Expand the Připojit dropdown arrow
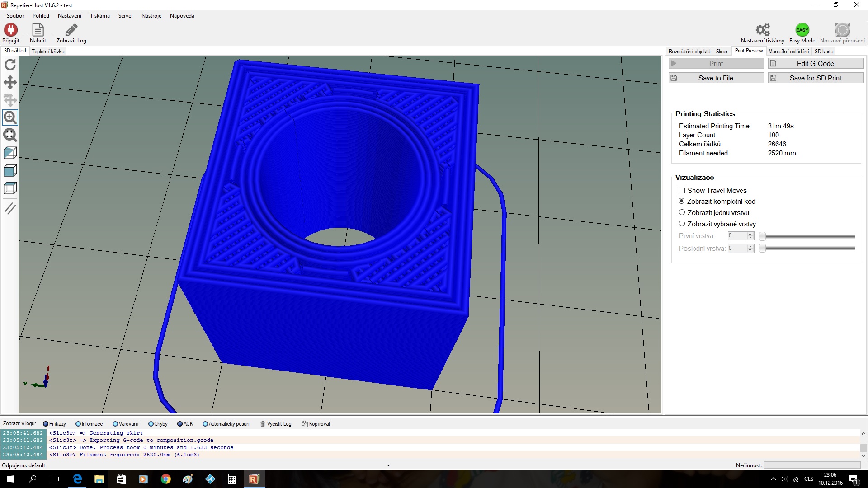868x488 pixels. (x=25, y=33)
